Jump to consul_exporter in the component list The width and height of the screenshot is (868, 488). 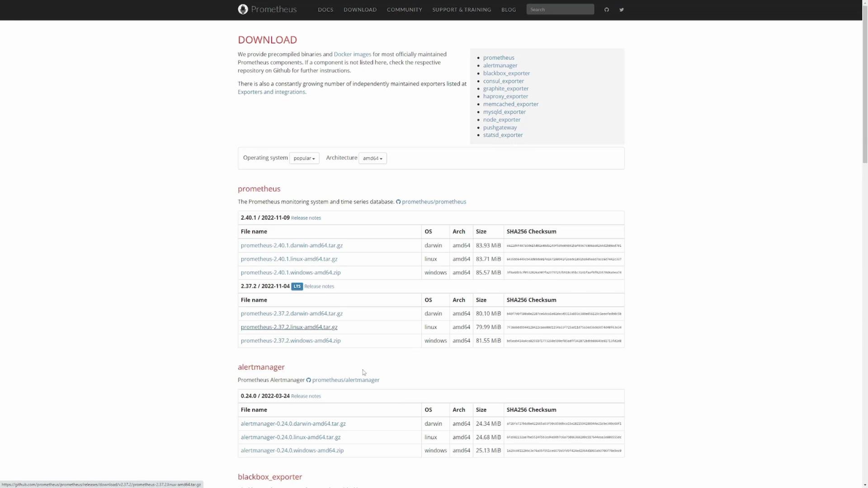pos(504,81)
